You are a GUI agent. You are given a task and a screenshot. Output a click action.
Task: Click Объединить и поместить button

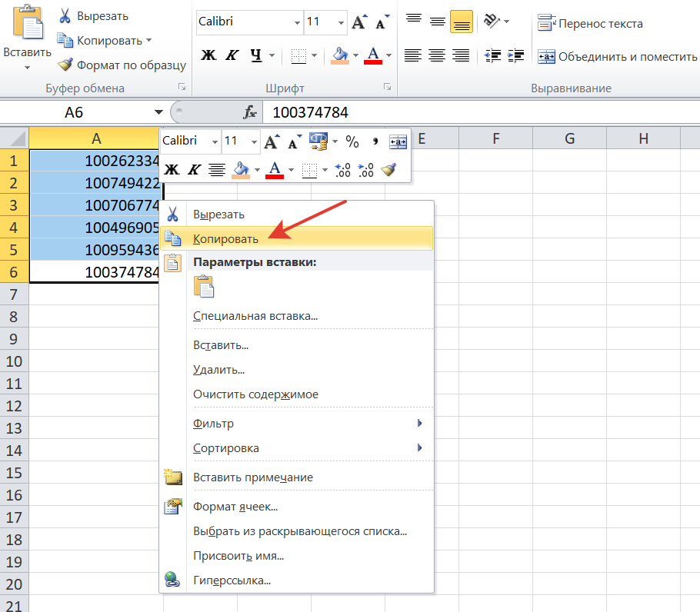617,57
